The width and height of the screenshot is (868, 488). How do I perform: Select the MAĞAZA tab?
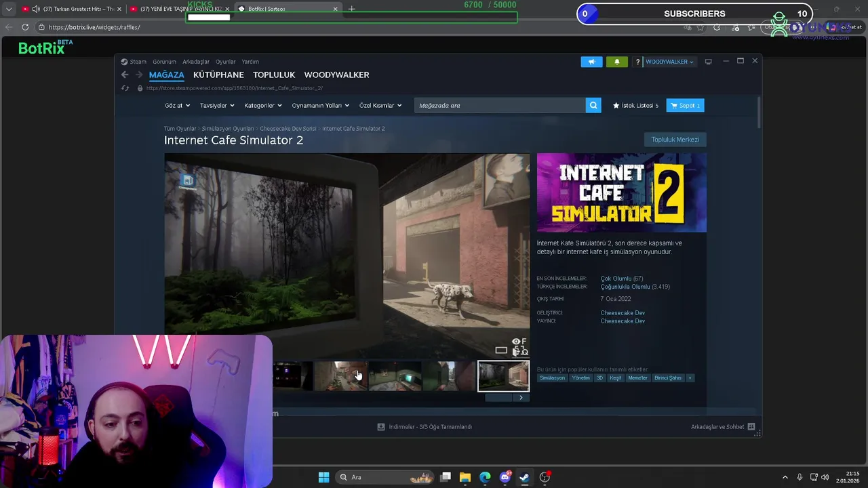pyautogui.click(x=167, y=75)
